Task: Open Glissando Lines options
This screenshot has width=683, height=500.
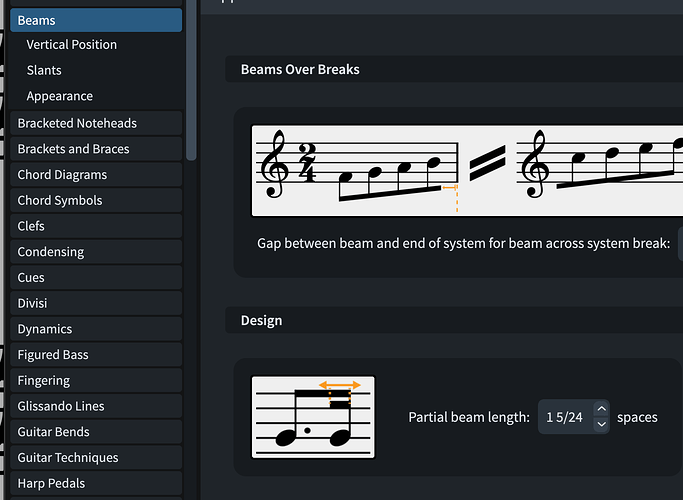Action: [x=61, y=406]
